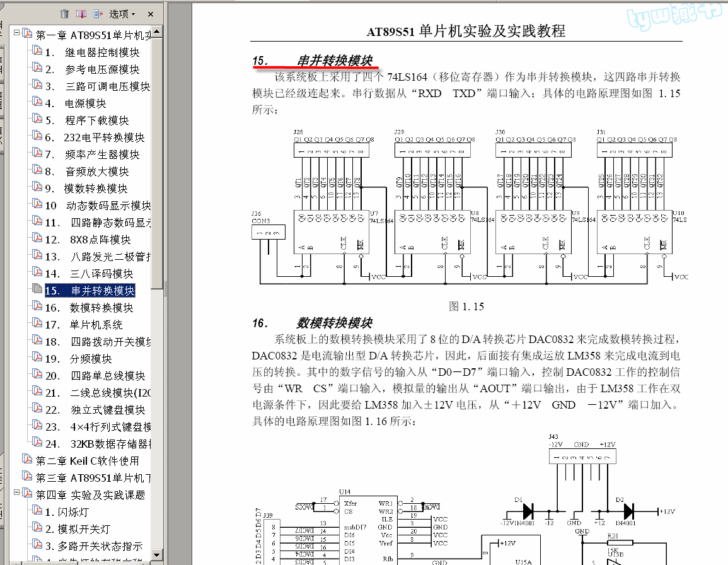
Task: Open the 选项 options dropdown
Action: [122, 14]
